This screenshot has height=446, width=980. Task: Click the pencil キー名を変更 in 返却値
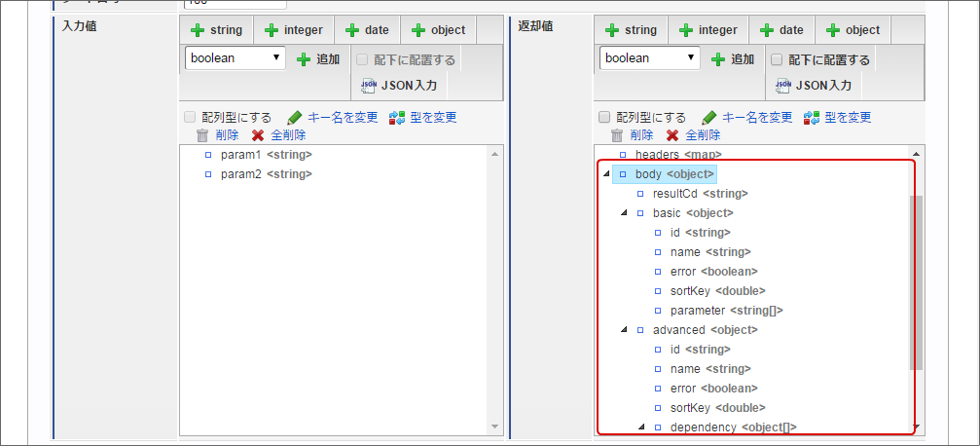(x=747, y=117)
